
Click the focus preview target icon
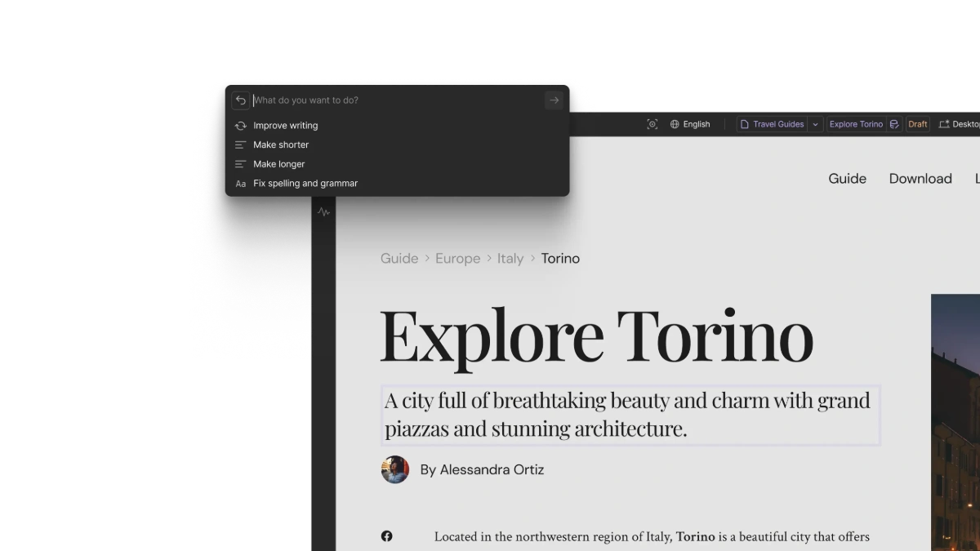652,124
